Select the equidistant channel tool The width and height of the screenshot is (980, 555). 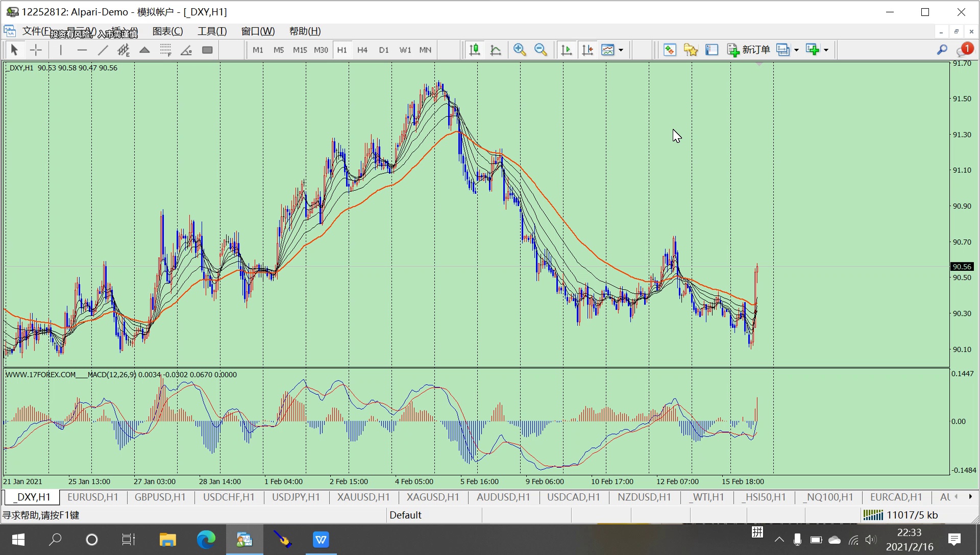coord(124,50)
